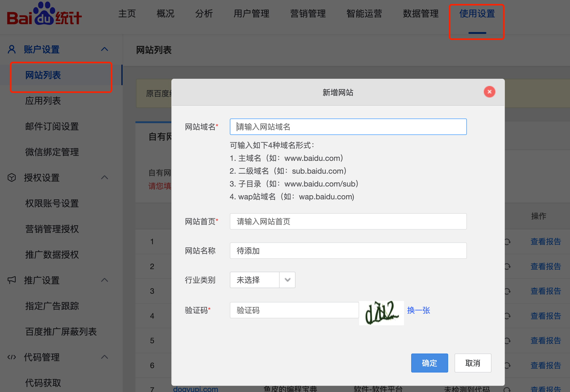Select 应用列表 in sidebar
The height and width of the screenshot is (392, 570).
click(43, 101)
